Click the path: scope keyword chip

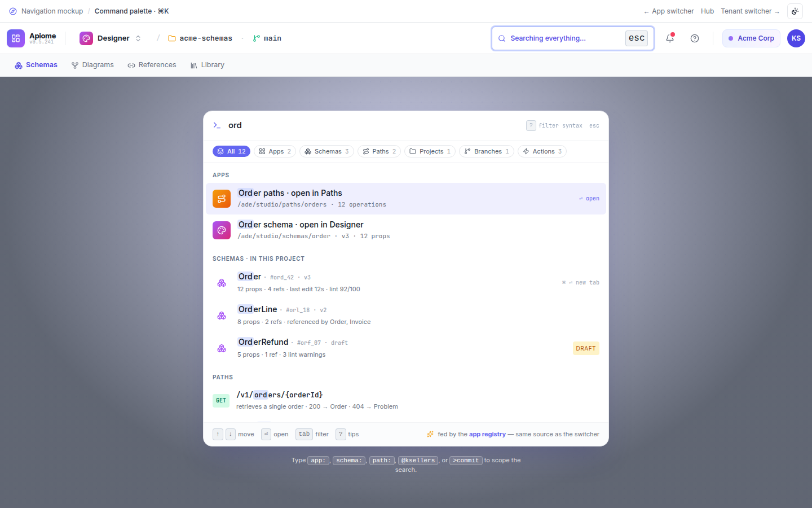382,461
